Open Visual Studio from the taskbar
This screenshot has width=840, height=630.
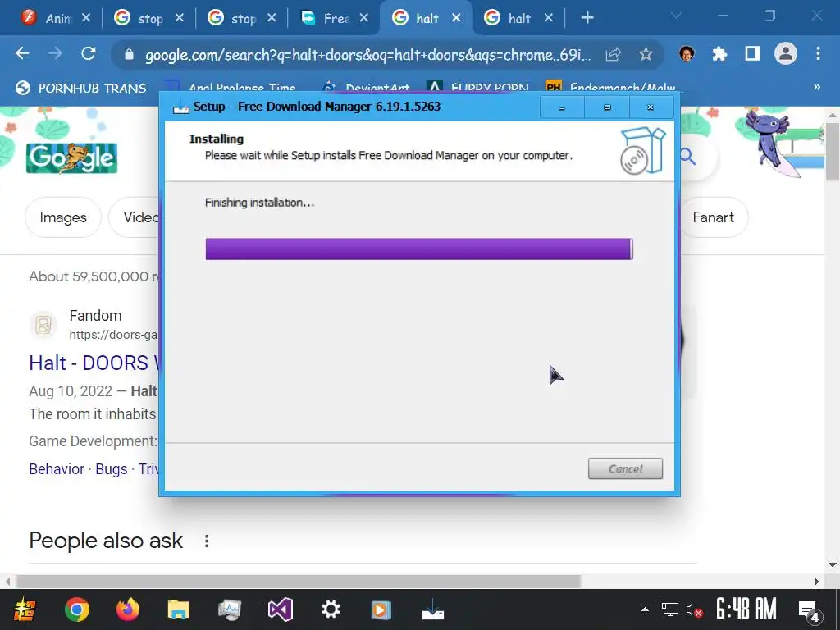pos(281,609)
